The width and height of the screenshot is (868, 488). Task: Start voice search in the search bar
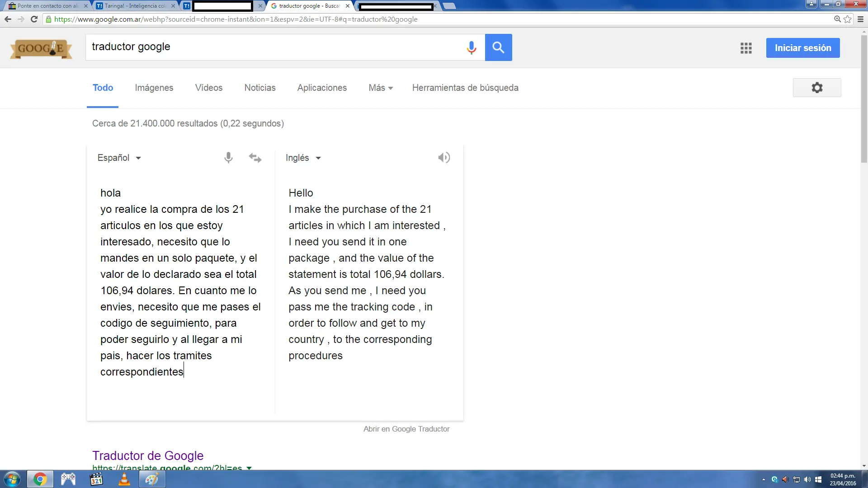pyautogui.click(x=471, y=47)
